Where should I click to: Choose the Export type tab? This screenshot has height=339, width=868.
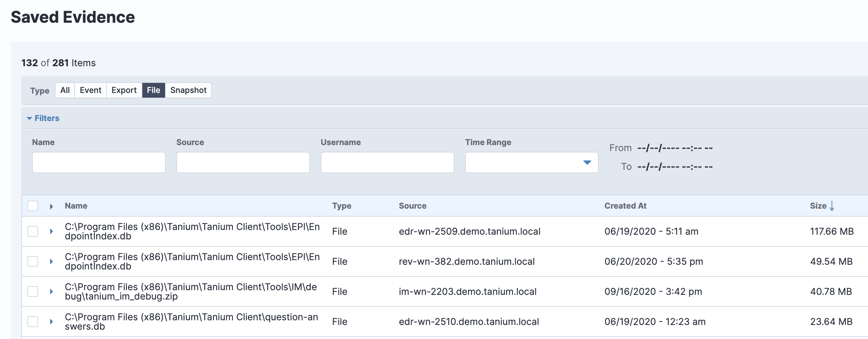124,90
